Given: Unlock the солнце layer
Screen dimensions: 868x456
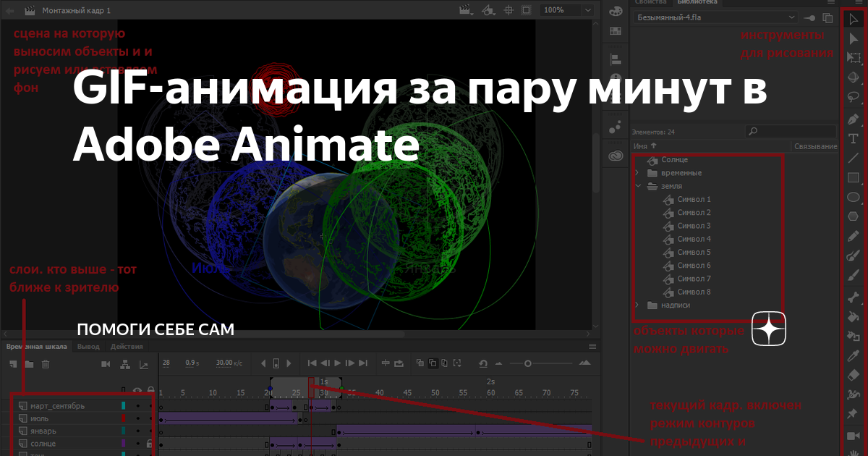Looking at the screenshot, I should click(x=150, y=443).
